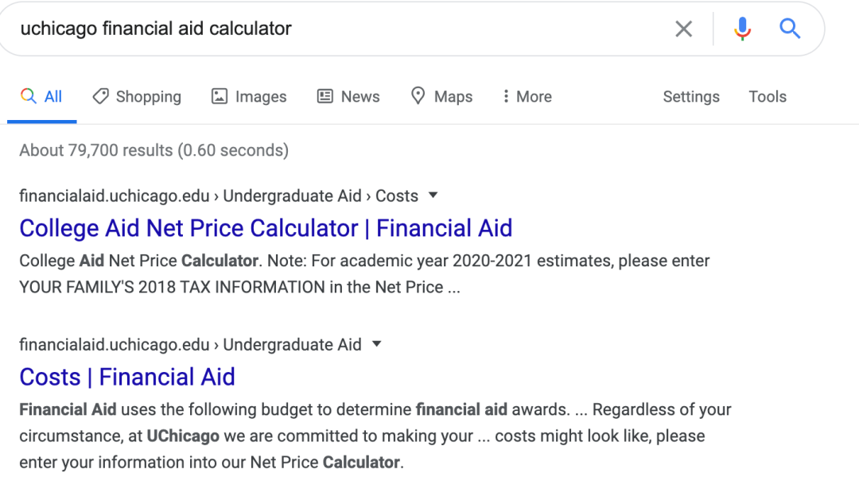Open Costs | Financial Aid result link
The image size is (859, 504).
point(127,377)
